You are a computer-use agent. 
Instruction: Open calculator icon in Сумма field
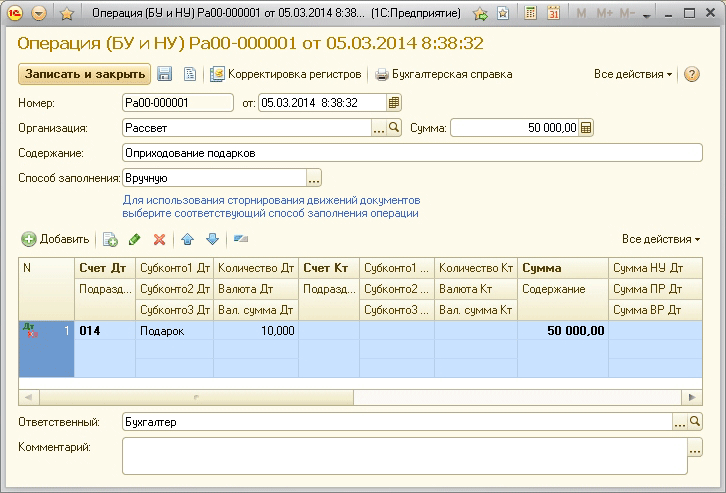tap(586, 128)
